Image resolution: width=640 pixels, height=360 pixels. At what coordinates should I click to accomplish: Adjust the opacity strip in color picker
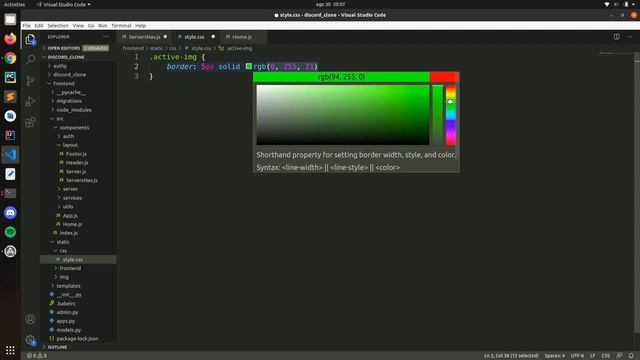(x=437, y=115)
